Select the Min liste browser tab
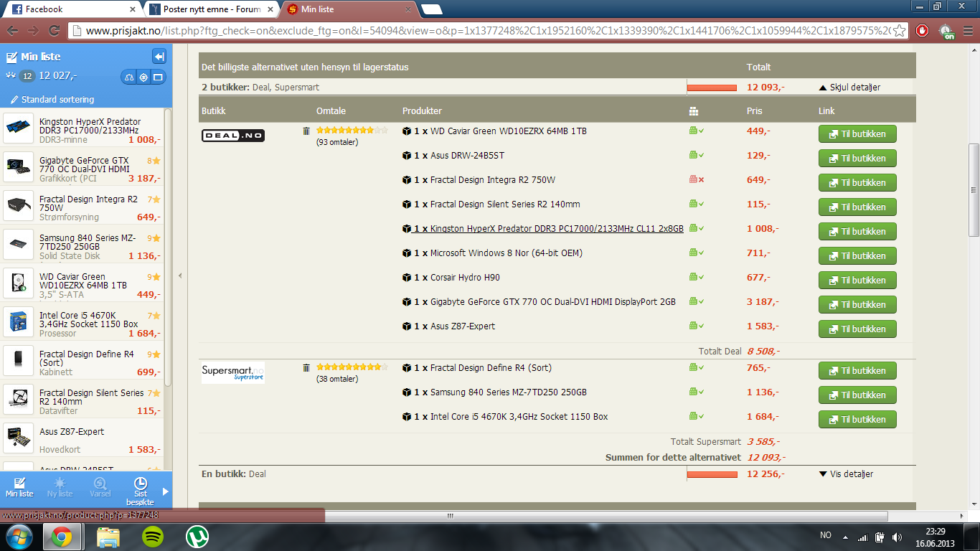This screenshot has width=980, height=551. coord(346,9)
